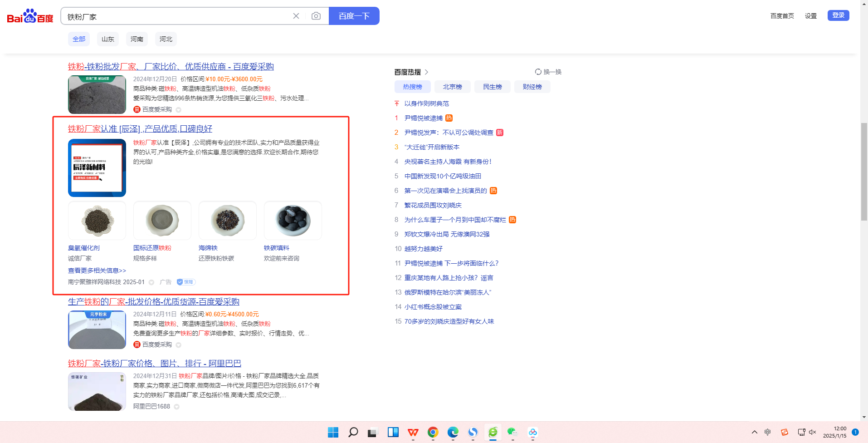
Task: Open Widgets panel in taskbar
Action: point(393,432)
